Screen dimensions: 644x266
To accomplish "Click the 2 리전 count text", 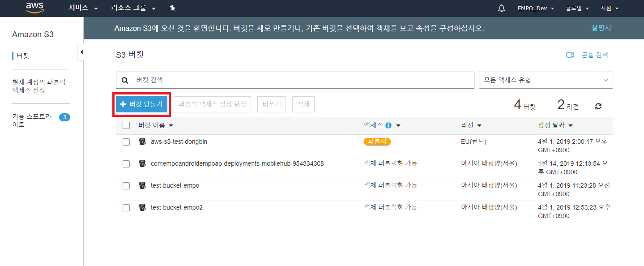I will [568, 106].
